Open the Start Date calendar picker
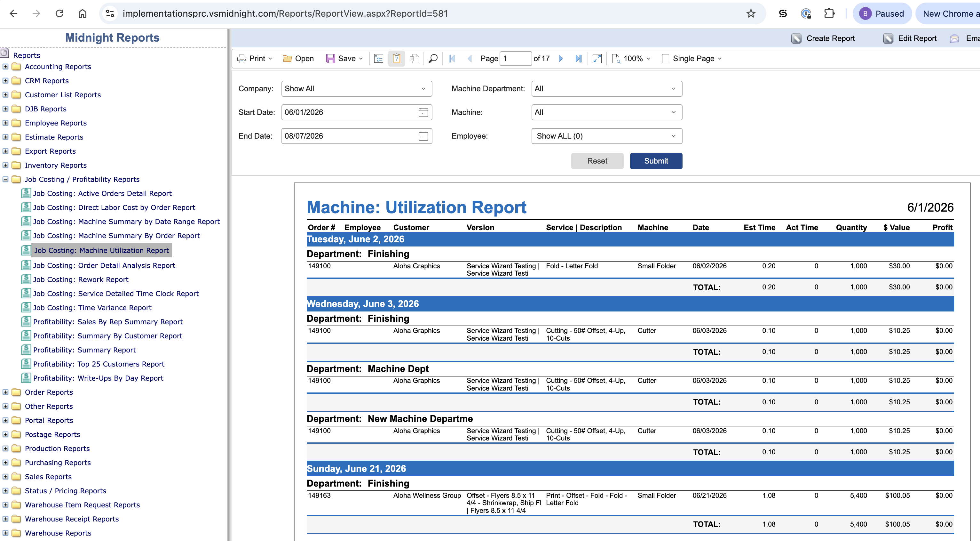The height and width of the screenshot is (541, 980). pyautogui.click(x=423, y=112)
